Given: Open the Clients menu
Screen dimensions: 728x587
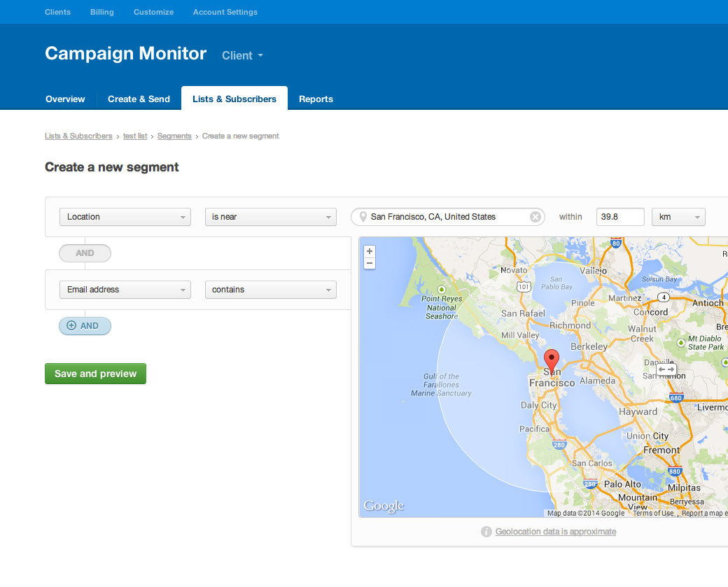Looking at the screenshot, I should point(57,12).
